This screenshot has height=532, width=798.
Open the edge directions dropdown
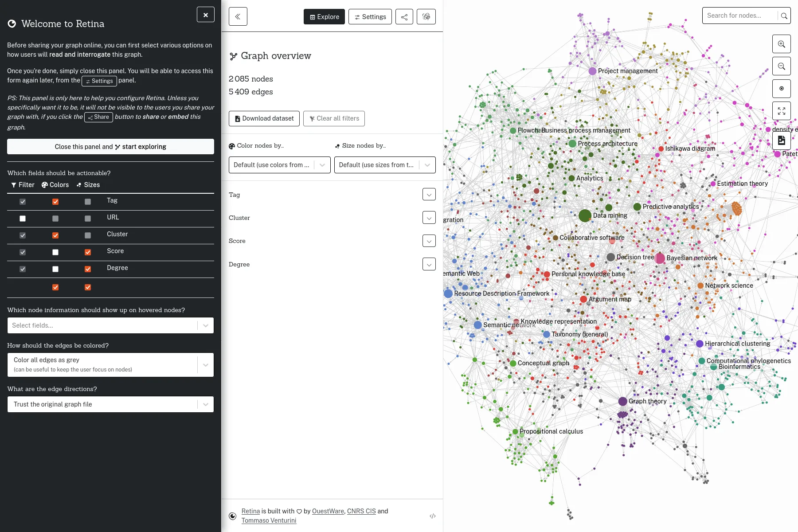[110, 404]
